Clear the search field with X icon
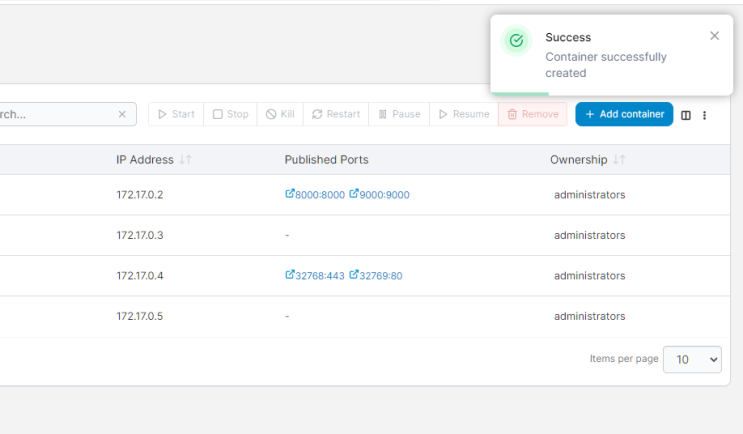The height and width of the screenshot is (434, 743). tap(122, 114)
